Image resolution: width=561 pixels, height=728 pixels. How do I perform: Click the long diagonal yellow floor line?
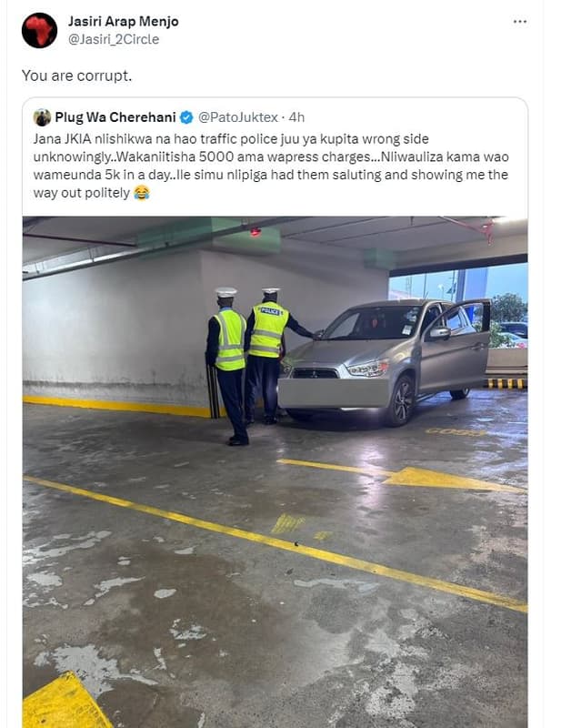(x=275, y=543)
